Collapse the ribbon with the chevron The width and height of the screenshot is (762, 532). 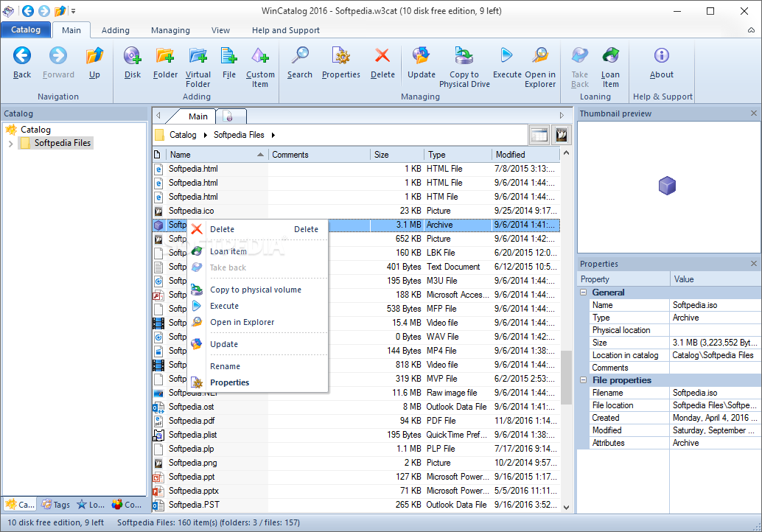coord(751,30)
